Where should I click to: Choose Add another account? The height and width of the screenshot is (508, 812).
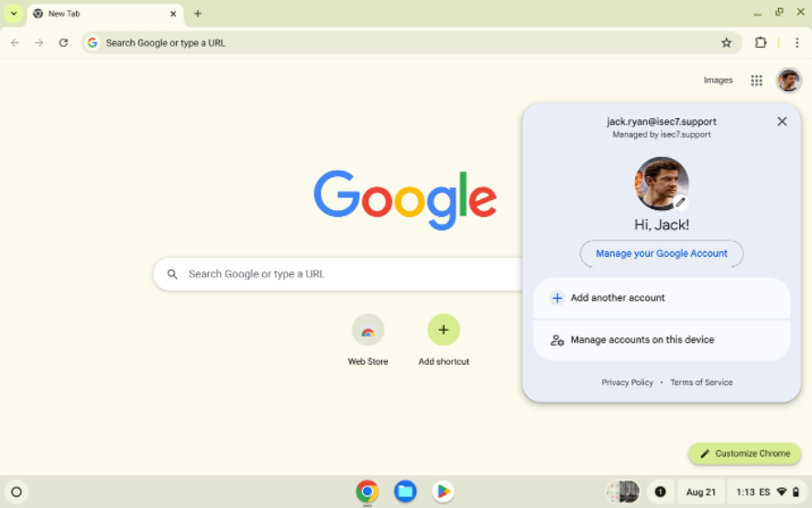pos(662,298)
